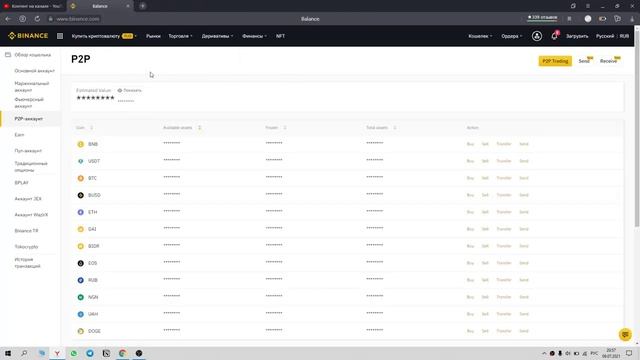The height and width of the screenshot is (360, 640).
Task: Show hidden balance with eye toggle
Action: click(120, 90)
